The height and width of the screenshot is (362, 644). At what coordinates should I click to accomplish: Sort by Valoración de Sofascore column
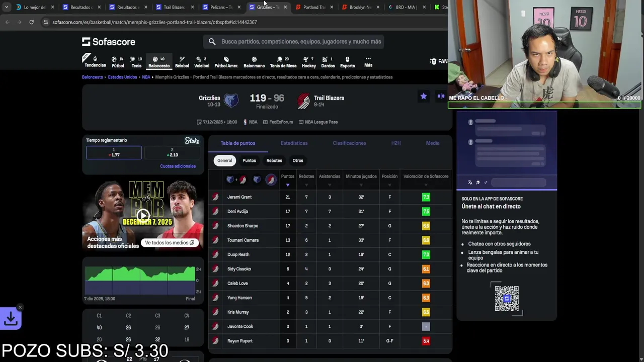426,179
